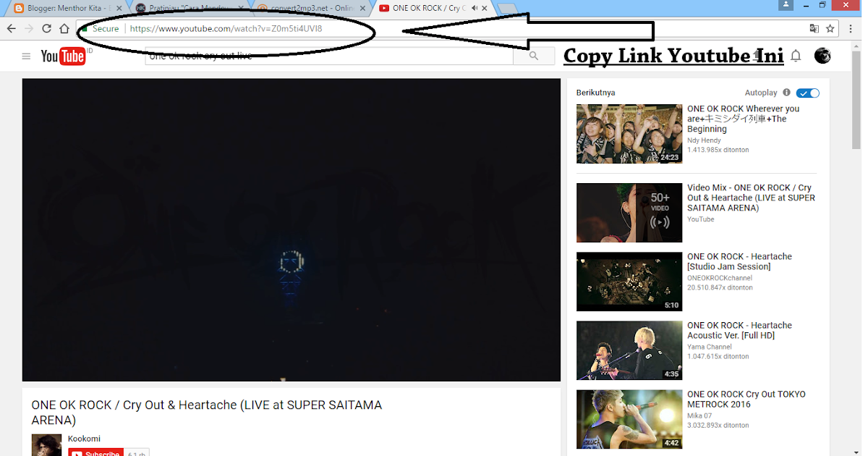Open 'Video Mix - ONE OK ROCK' title

(751, 198)
